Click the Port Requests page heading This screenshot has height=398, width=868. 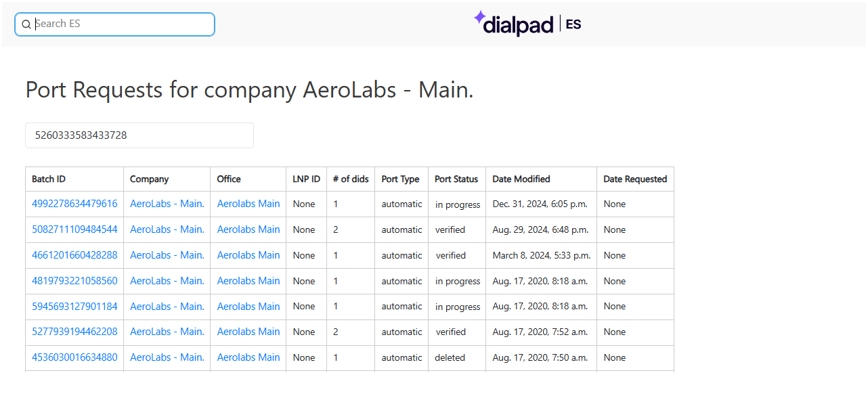249,89
